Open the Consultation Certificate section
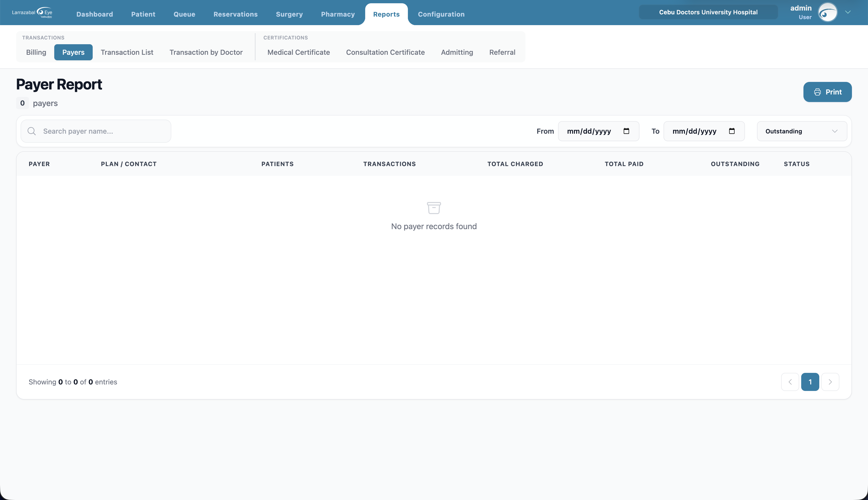868x500 pixels. click(x=386, y=52)
